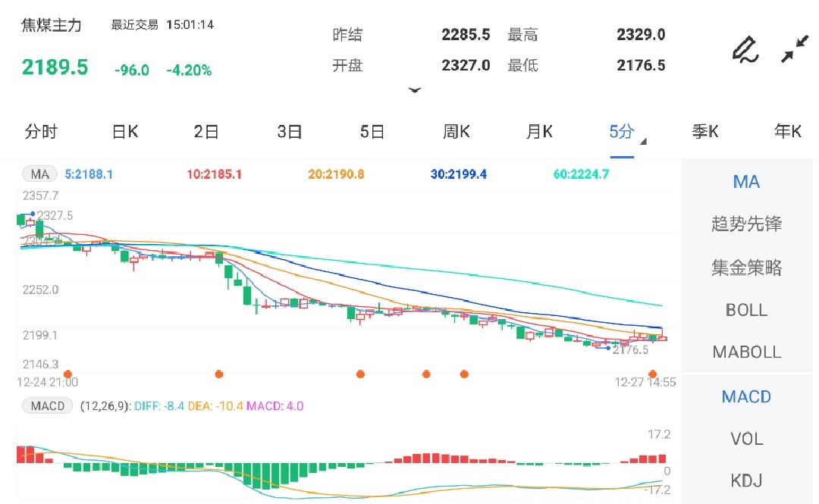Select MA in the indicator sidebar
Viewport: 819px width, 504px height.
[x=746, y=182]
